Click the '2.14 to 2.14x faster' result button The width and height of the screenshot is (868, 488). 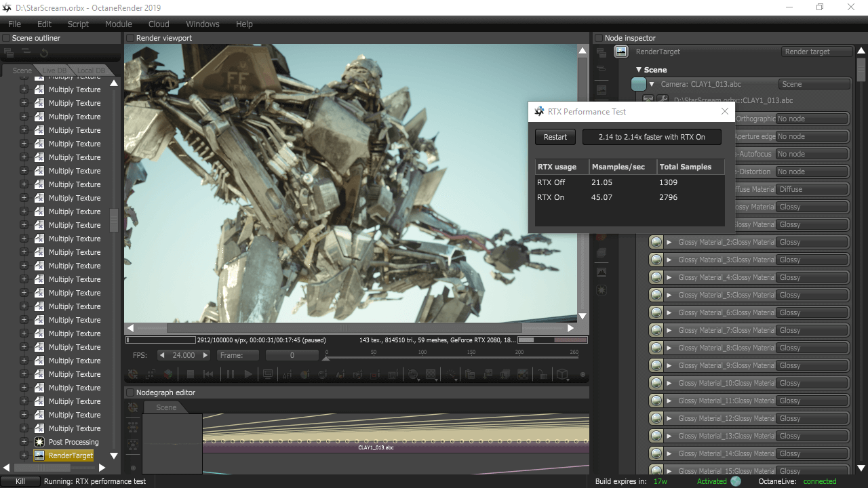pyautogui.click(x=652, y=137)
